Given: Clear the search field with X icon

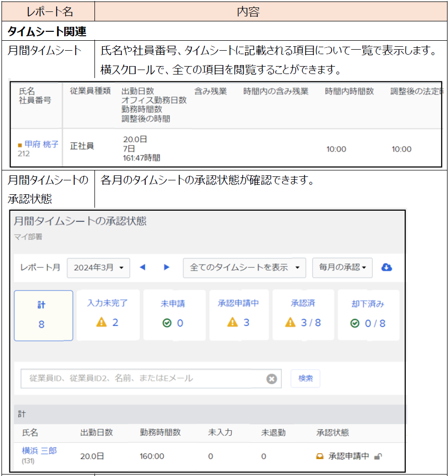Looking at the screenshot, I should 271,379.
